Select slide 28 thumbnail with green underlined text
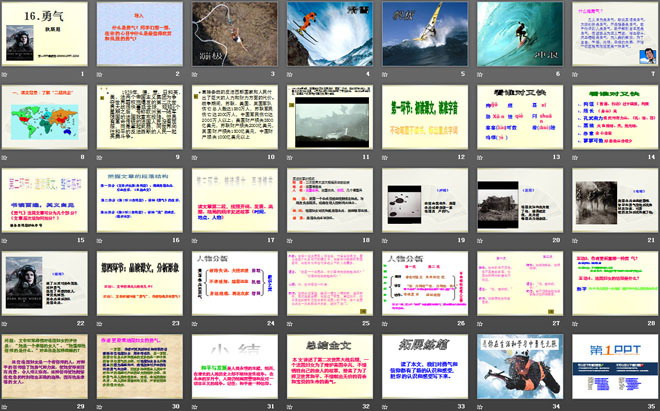 [615, 283]
